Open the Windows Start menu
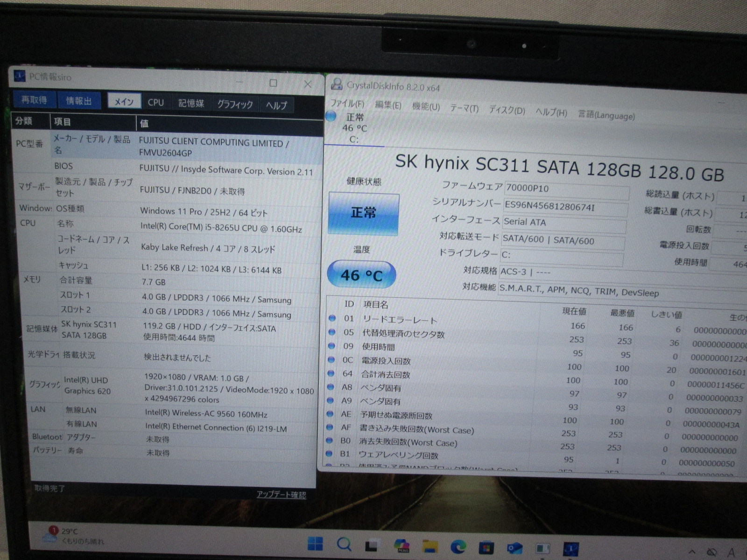Viewport: 747px width, 560px height. click(316, 544)
